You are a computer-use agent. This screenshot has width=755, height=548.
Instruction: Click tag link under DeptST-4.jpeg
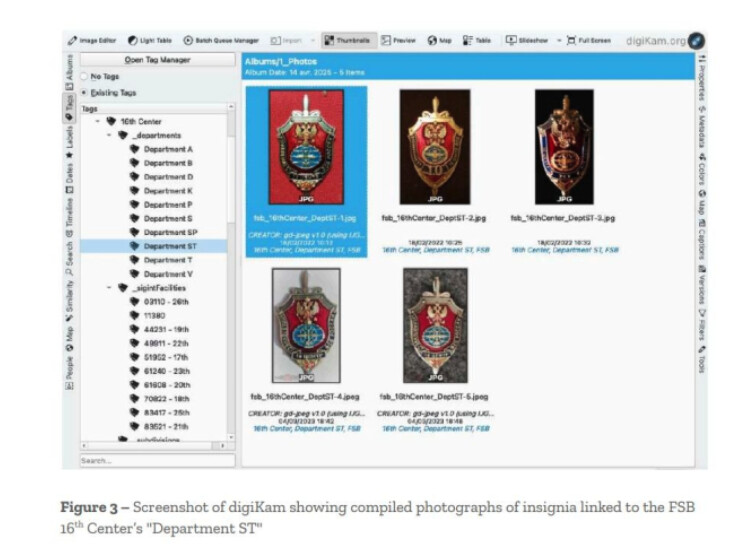[x=307, y=428]
